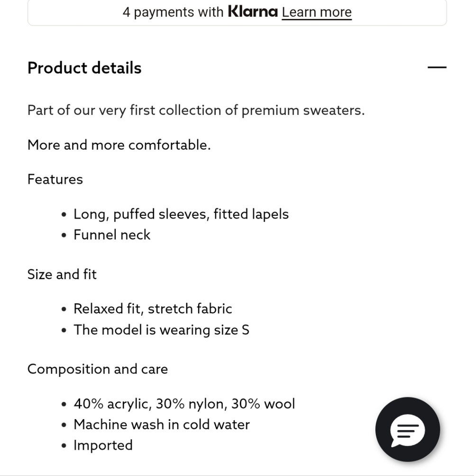Click 'Machine wash in cold water' item

162,424
